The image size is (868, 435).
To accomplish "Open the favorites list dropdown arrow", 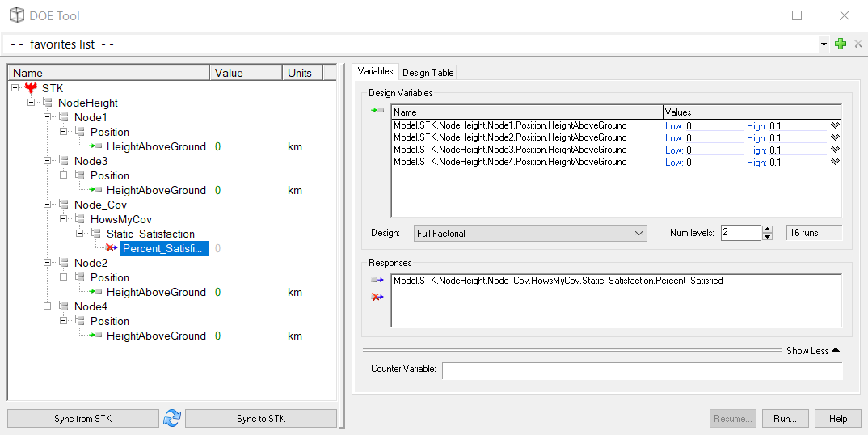I will pos(824,44).
